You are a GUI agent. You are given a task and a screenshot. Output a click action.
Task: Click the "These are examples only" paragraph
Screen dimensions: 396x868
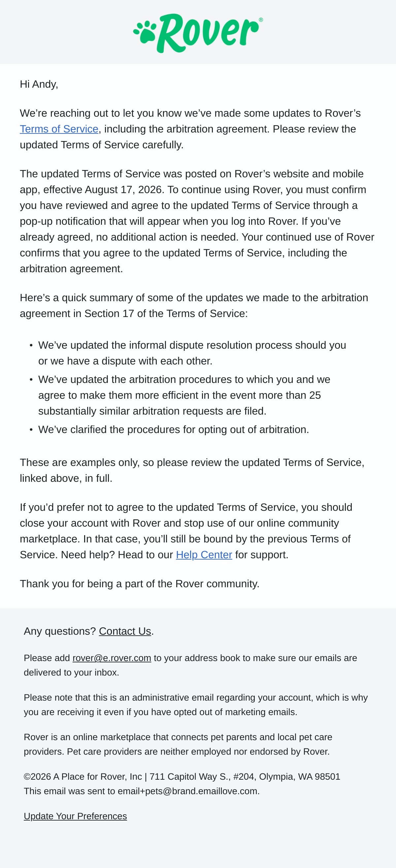(x=192, y=470)
